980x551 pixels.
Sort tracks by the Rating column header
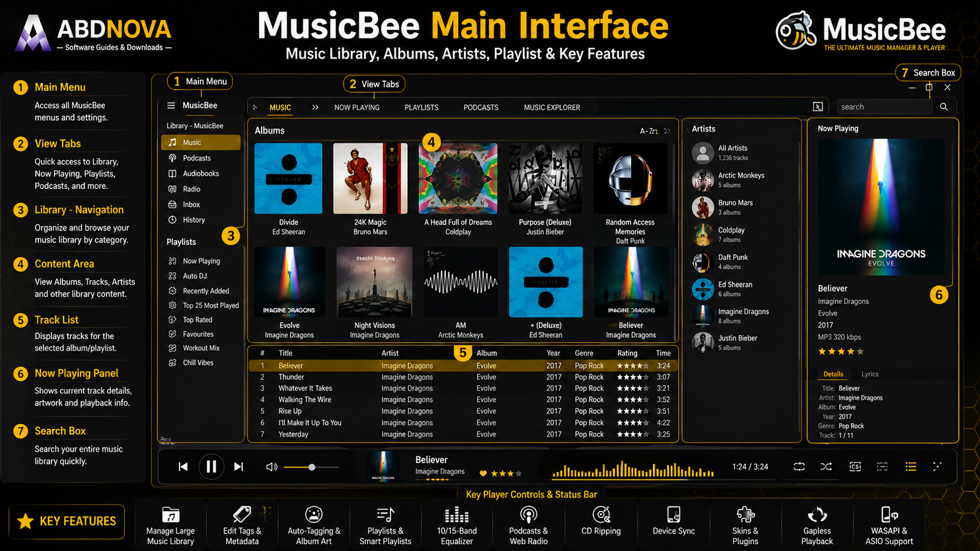[627, 353]
